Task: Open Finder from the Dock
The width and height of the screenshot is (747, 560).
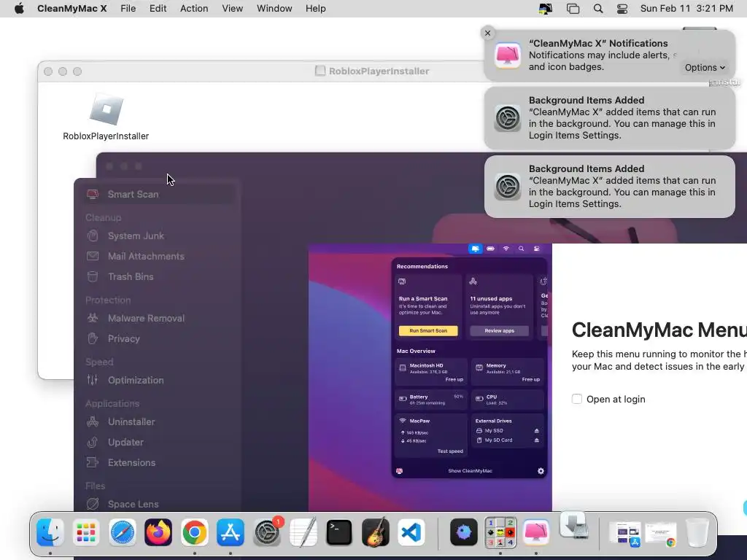Action: [x=50, y=532]
